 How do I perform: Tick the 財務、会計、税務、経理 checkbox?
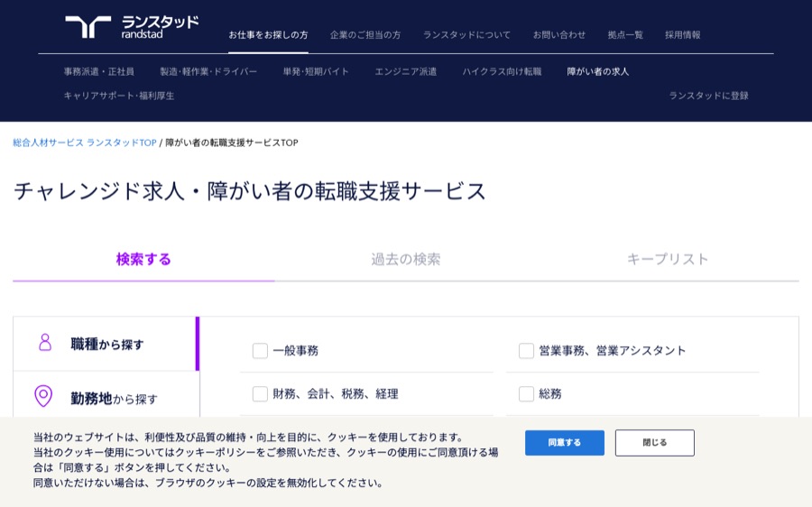point(260,394)
